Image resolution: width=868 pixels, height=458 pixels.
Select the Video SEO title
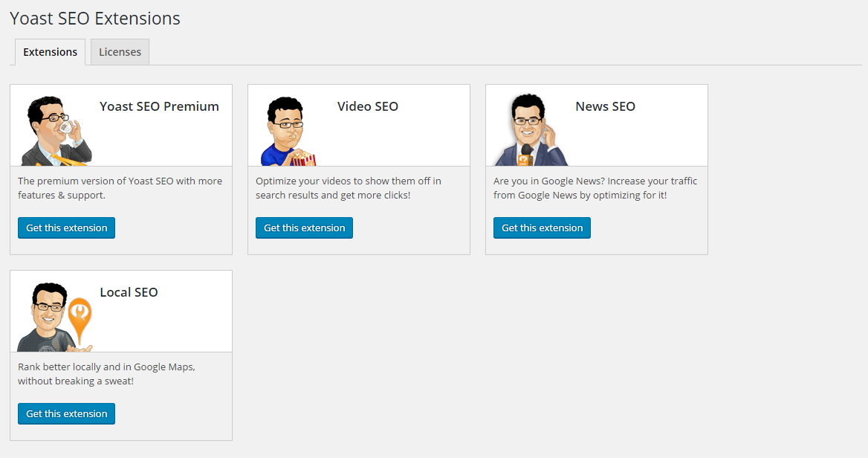(x=368, y=106)
